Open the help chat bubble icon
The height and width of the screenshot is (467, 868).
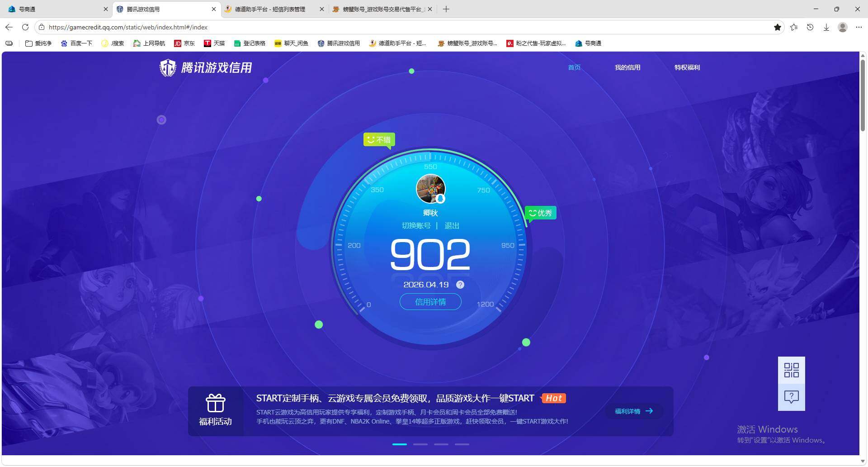tap(791, 397)
